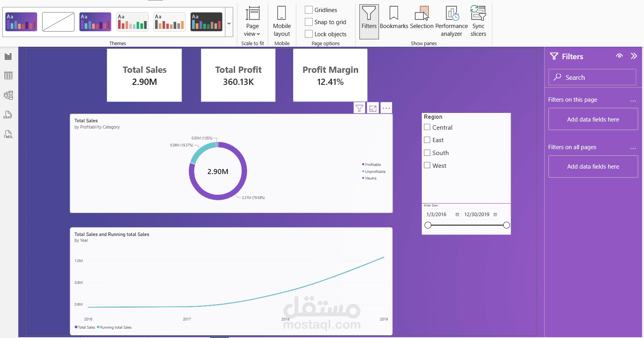Launch Performance analyzer
This screenshot has height=338, width=644.
[451, 21]
